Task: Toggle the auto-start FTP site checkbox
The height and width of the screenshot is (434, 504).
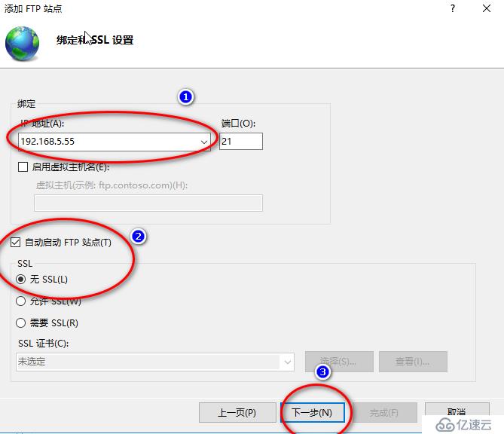Action: [15, 242]
